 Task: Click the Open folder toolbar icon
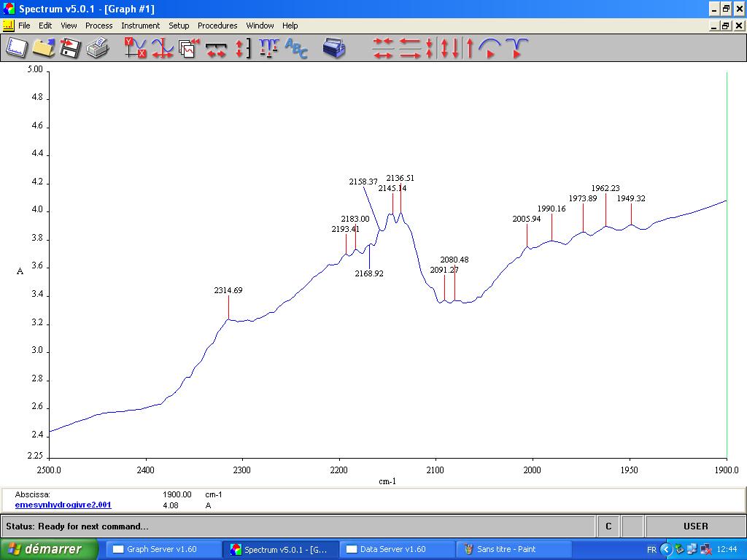coord(43,48)
